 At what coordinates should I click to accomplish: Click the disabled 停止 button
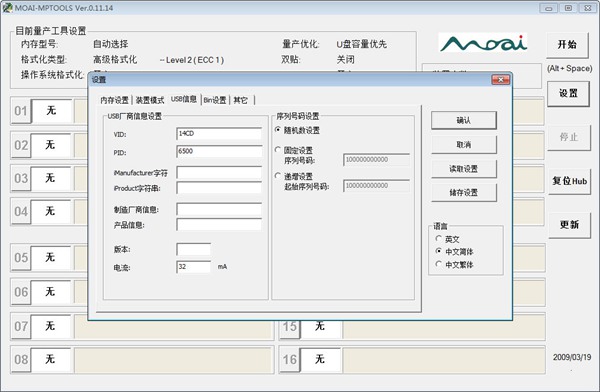point(569,137)
